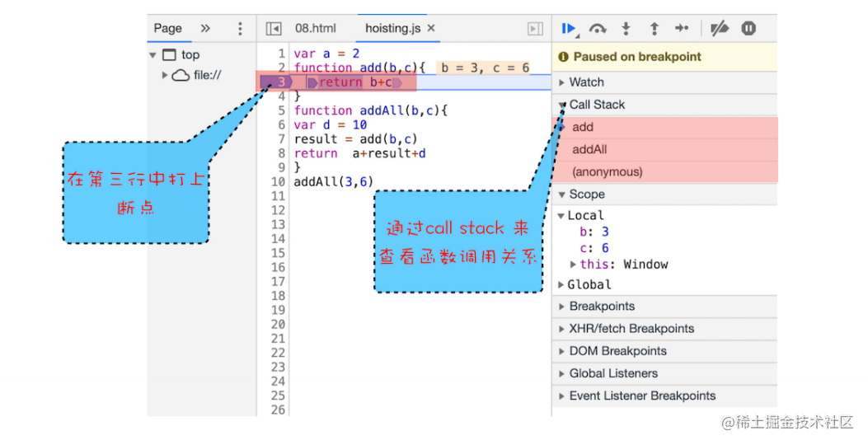Click the Step arrow icon in debugger toolbar
868x445 pixels.
pyautogui.click(x=682, y=29)
